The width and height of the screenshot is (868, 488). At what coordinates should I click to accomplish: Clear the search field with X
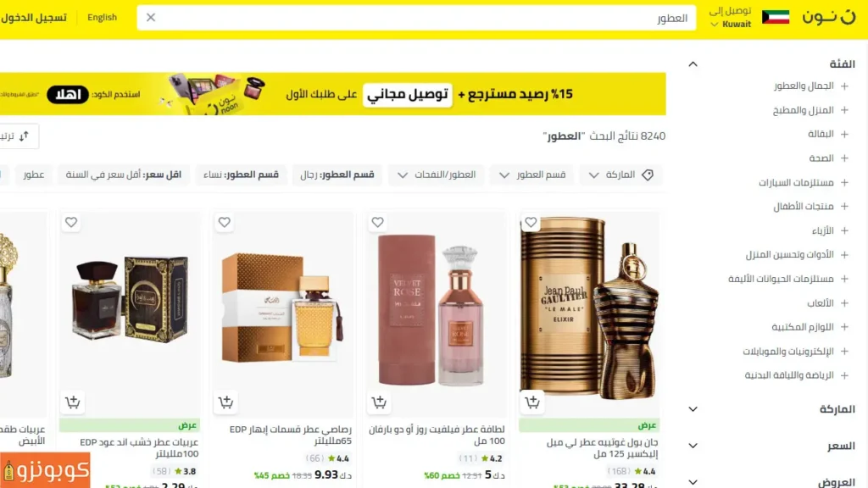point(151,18)
